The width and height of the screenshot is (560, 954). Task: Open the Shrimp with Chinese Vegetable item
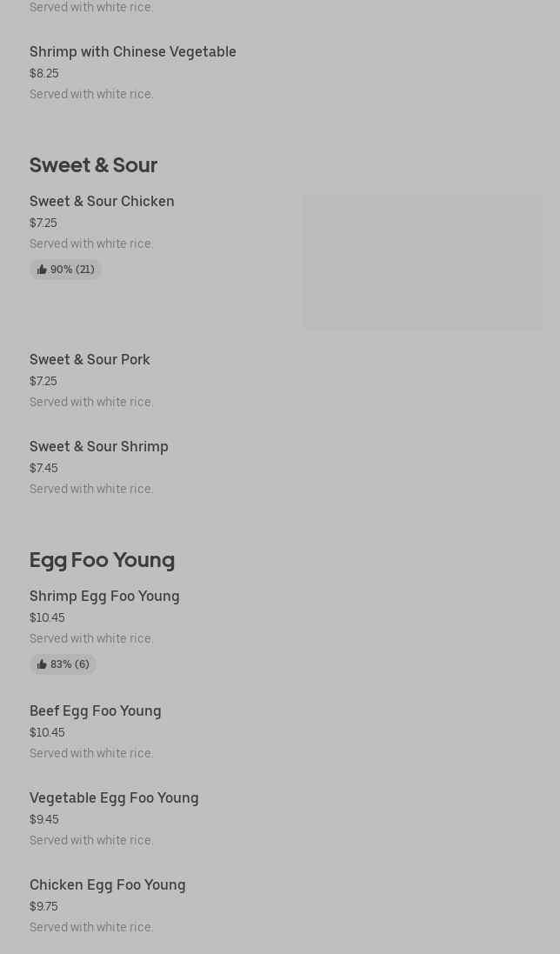133,52
